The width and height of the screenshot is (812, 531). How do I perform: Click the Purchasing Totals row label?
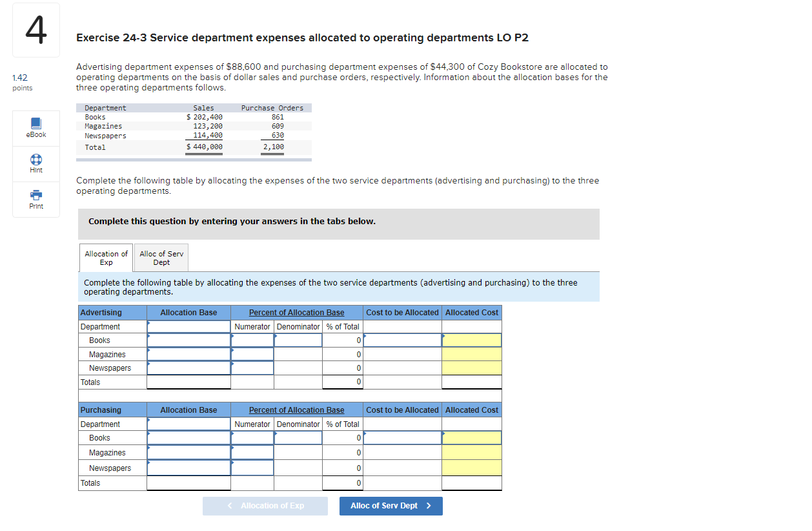pos(90,483)
